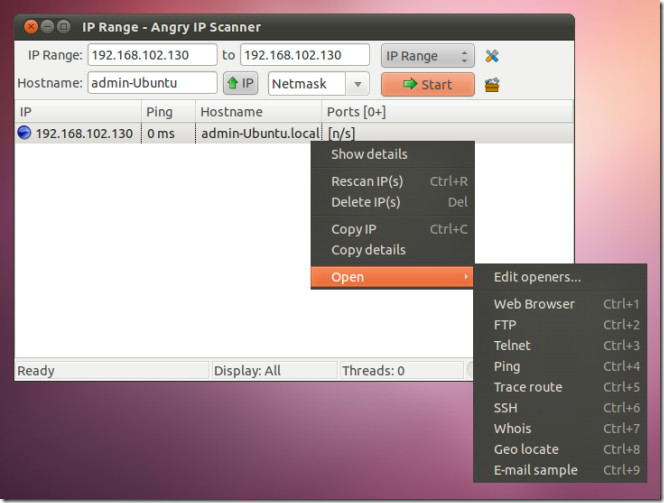Sort by the Ping column header
664x503 pixels.
(168, 112)
